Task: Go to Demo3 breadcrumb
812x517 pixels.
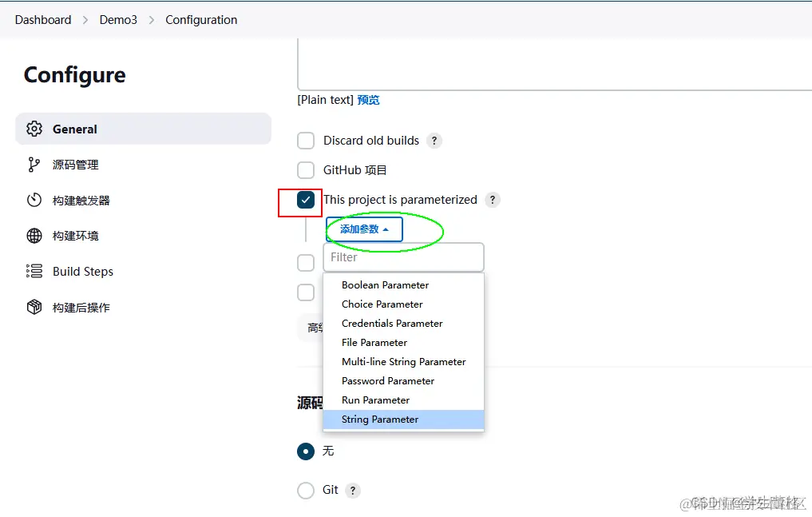Action: 118,20
